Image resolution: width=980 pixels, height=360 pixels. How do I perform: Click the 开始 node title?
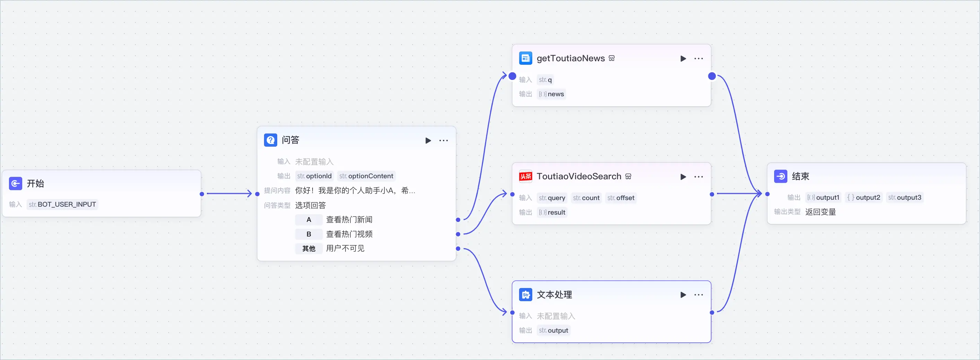[x=35, y=183]
